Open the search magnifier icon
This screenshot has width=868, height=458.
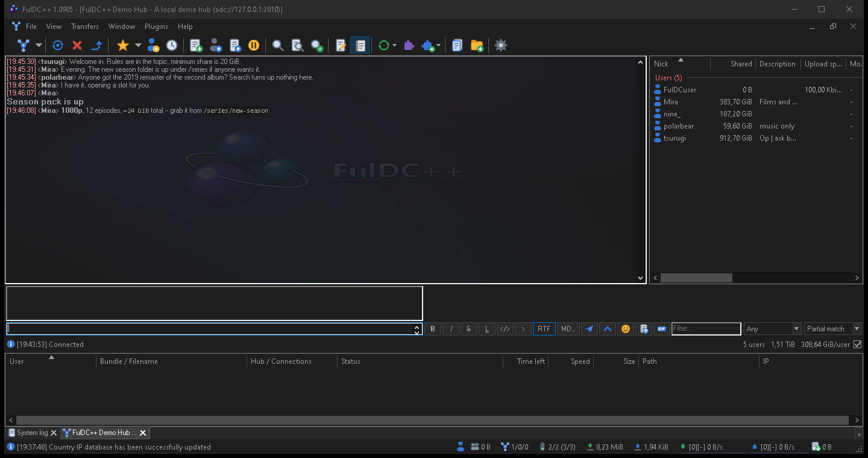coord(278,45)
